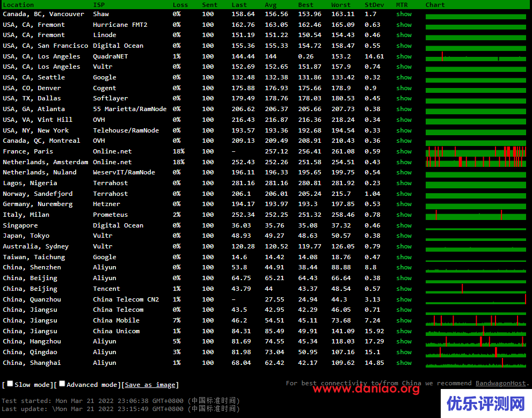Show MTR for Shenzhen Aliyun row
Screen dimensions: 532x418
click(404, 267)
